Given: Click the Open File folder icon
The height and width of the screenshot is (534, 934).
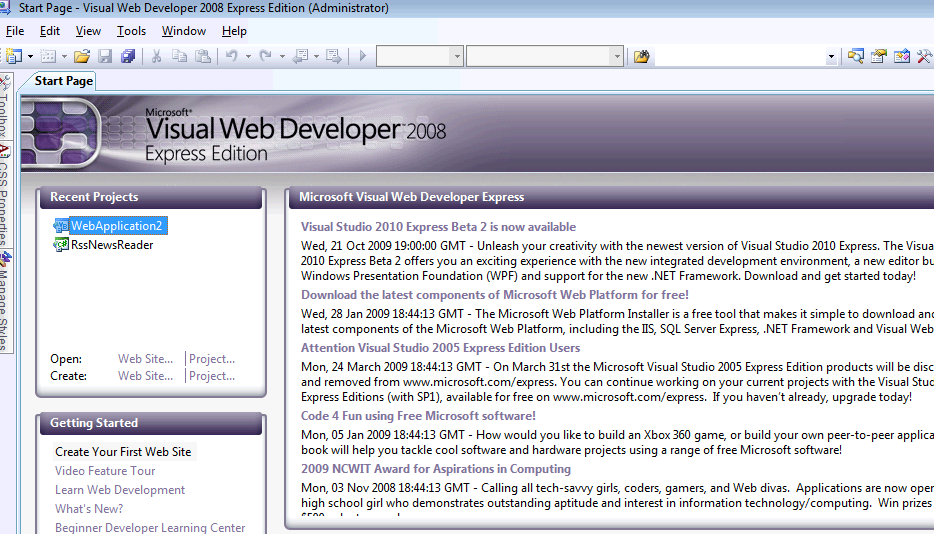Looking at the screenshot, I should point(82,57).
